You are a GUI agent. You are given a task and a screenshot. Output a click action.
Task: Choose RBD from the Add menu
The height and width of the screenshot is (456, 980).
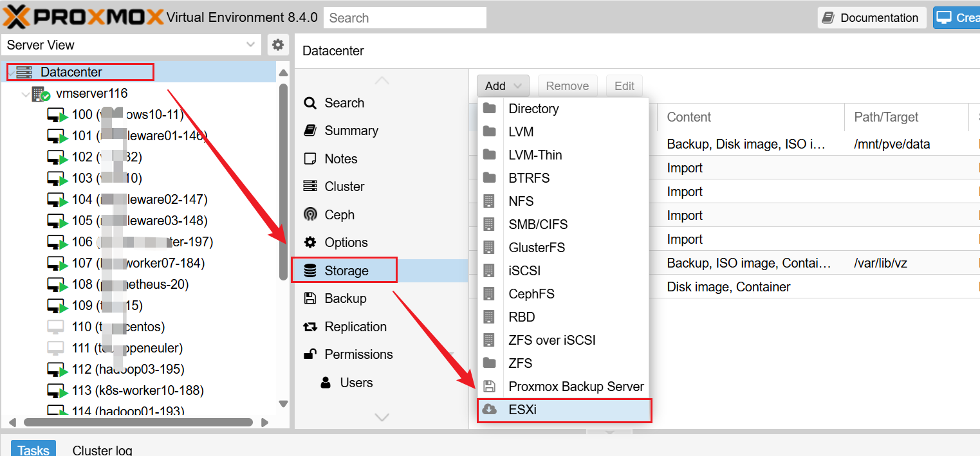tap(563, 317)
